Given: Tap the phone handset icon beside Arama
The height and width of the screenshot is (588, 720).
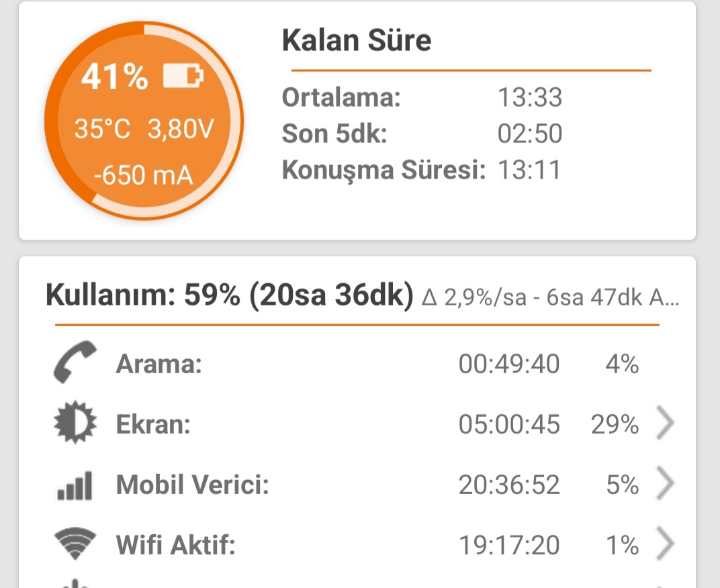Looking at the screenshot, I should pyautogui.click(x=75, y=362).
